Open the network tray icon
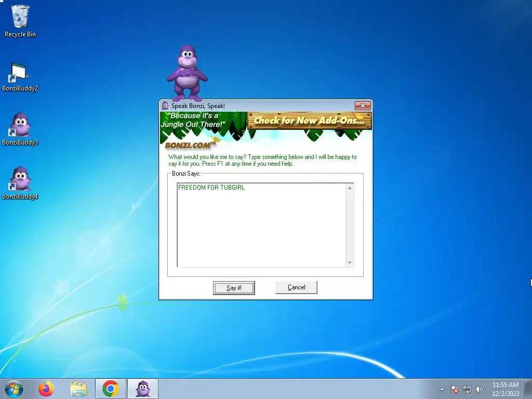 (x=467, y=389)
